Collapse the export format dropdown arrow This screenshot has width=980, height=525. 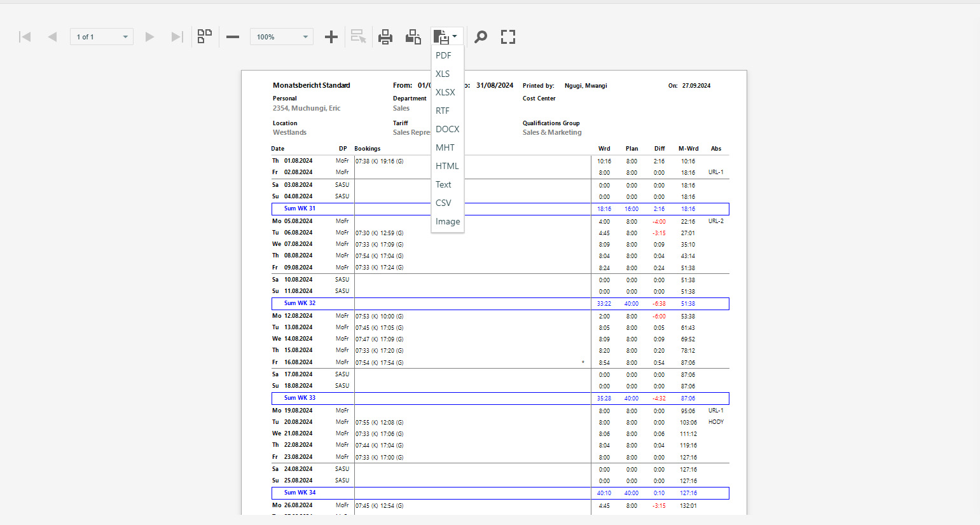coord(455,36)
